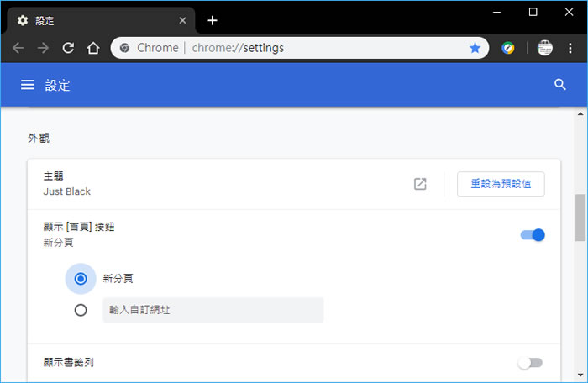Click the scrollbar up arrow
This screenshot has height=383, width=588.
[x=580, y=113]
